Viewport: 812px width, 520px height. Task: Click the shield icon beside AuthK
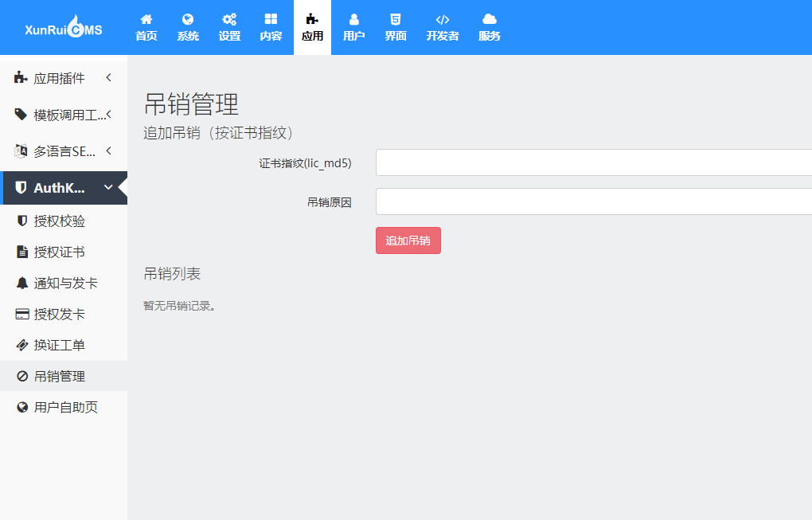[21, 187]
